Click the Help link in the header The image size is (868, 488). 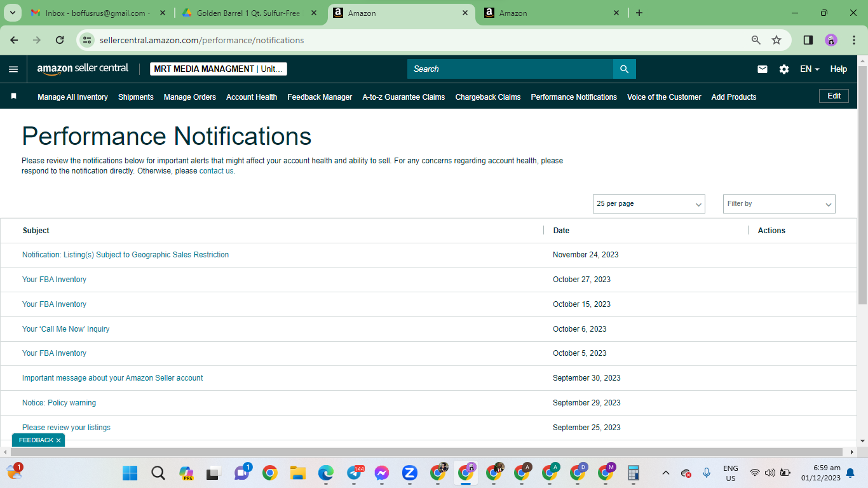[x=839, y=69]
